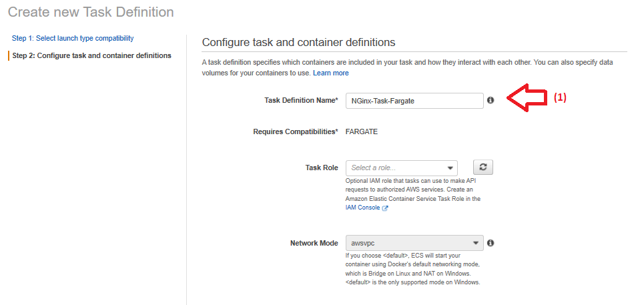Go back to Step 1: Select launch type compatibility

click(x=73, y=39)
